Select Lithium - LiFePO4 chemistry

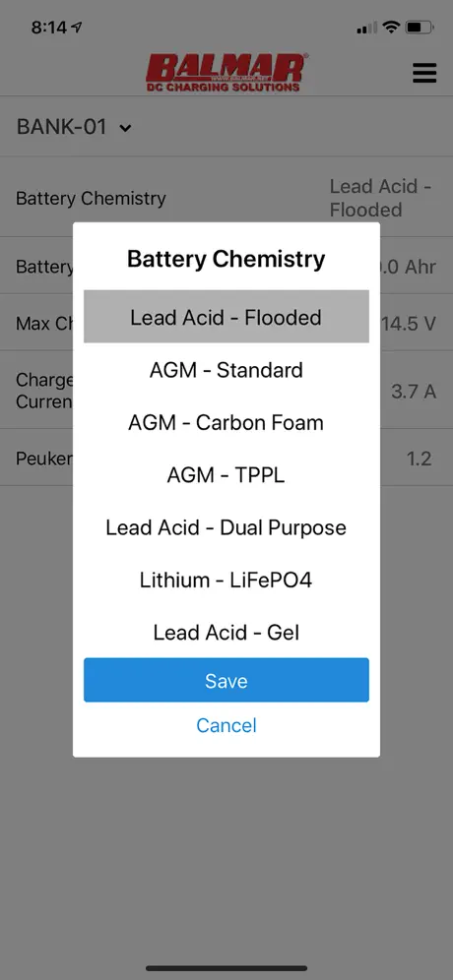coord(226,580)
